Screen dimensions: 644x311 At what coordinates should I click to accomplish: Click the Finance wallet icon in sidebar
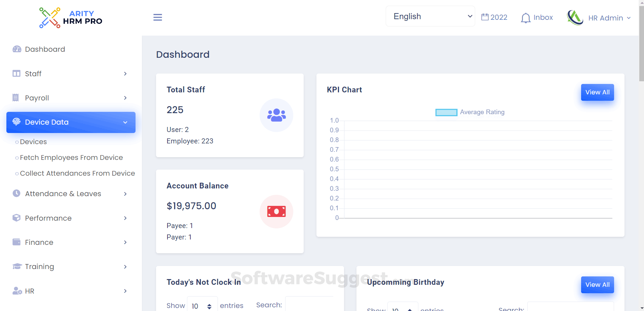16,242
